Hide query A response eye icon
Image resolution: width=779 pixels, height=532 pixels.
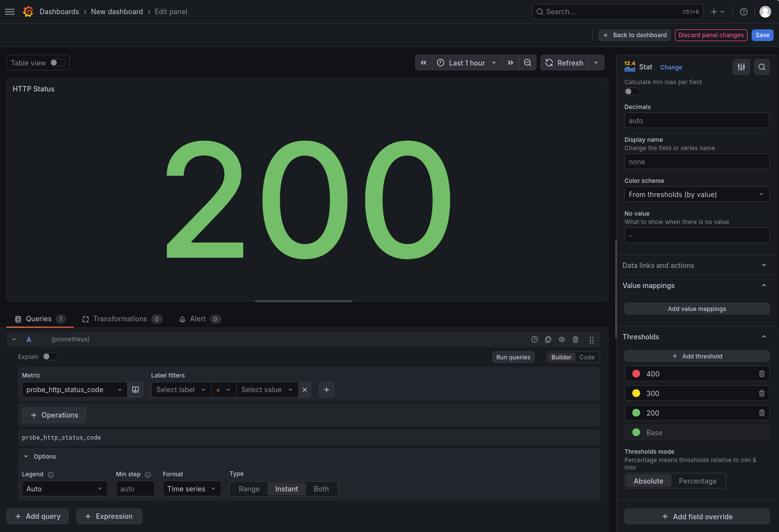(x=562, y=339)
